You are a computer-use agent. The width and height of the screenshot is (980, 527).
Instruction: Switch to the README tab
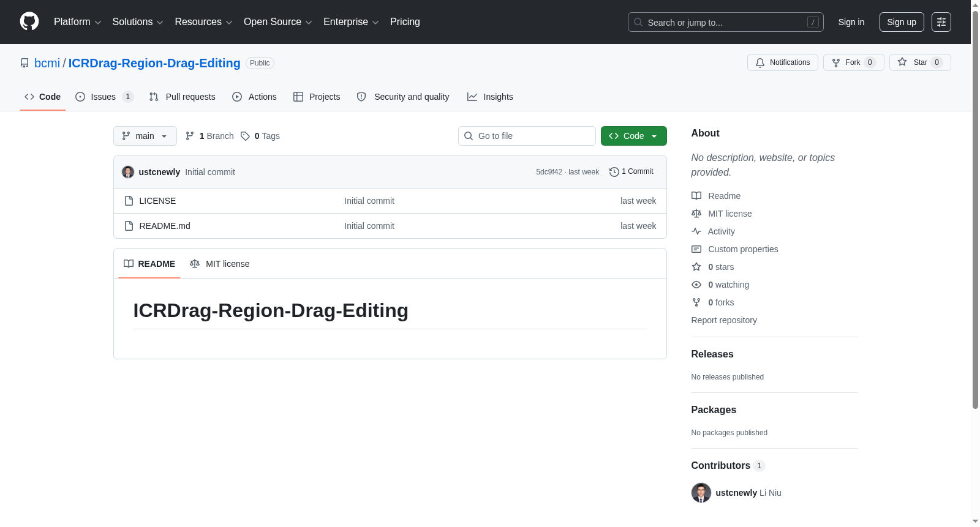[149, 264]
